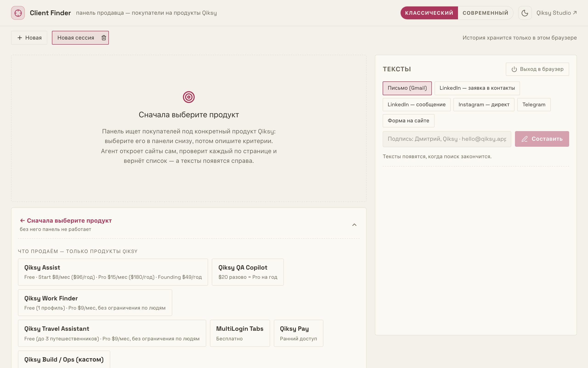The width and height of the screenshot is (588, 368).
Task: Click the История хранится только в этом браузере note
Action: click(x=520, y=38)
